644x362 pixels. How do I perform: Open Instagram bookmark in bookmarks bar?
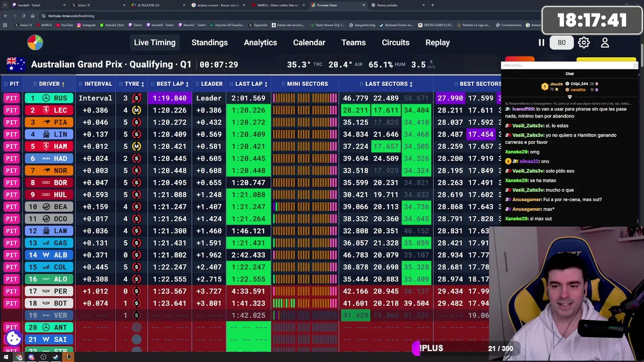tap(87, 25)
